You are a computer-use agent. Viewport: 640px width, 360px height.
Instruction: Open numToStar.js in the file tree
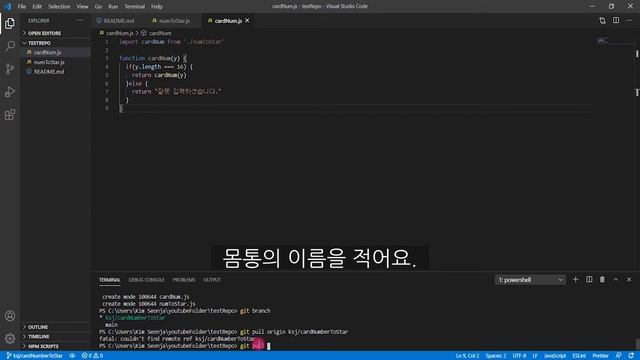click(49, 62)
